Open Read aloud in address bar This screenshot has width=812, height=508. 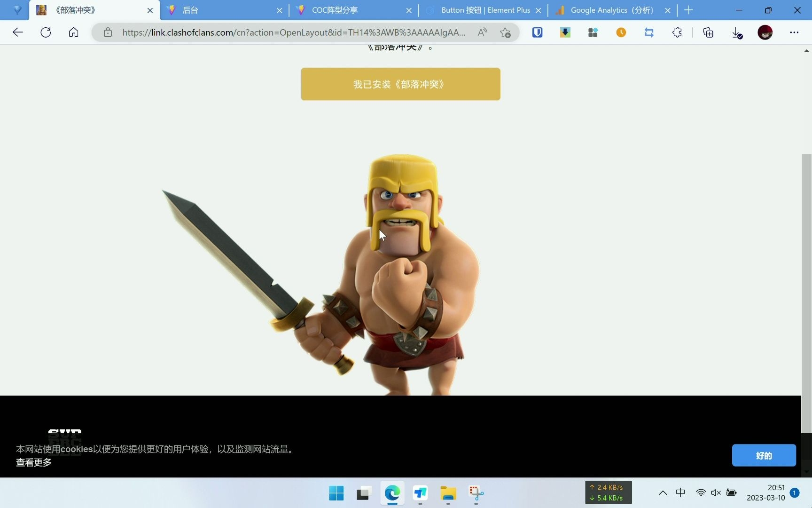(x=482, y=32)
